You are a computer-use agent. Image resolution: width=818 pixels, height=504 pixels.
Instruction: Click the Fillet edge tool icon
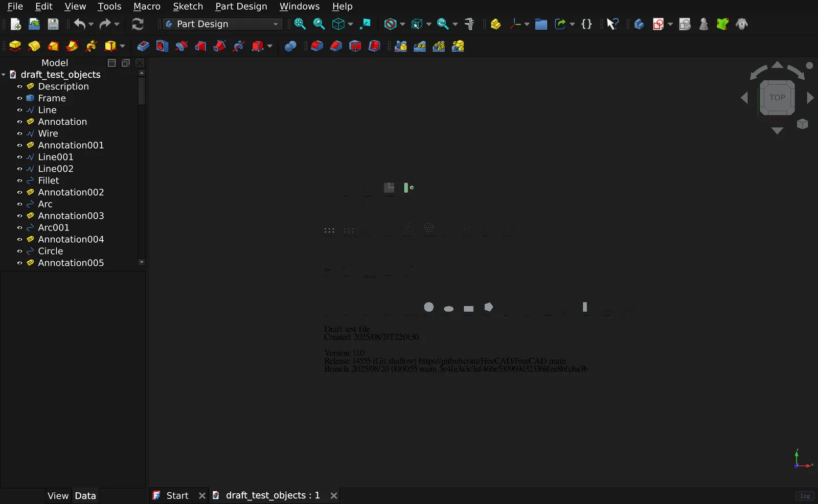[317, 46]
